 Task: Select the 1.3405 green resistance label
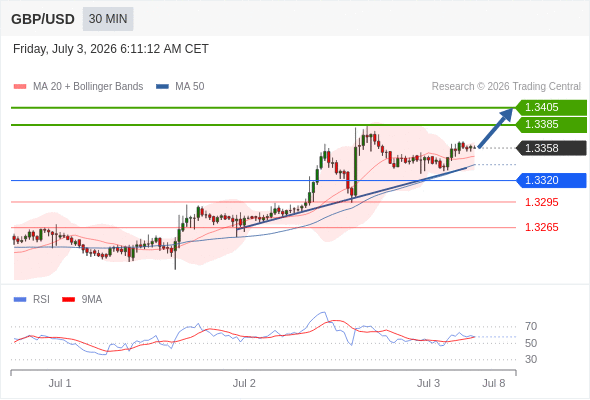[551, 108]
